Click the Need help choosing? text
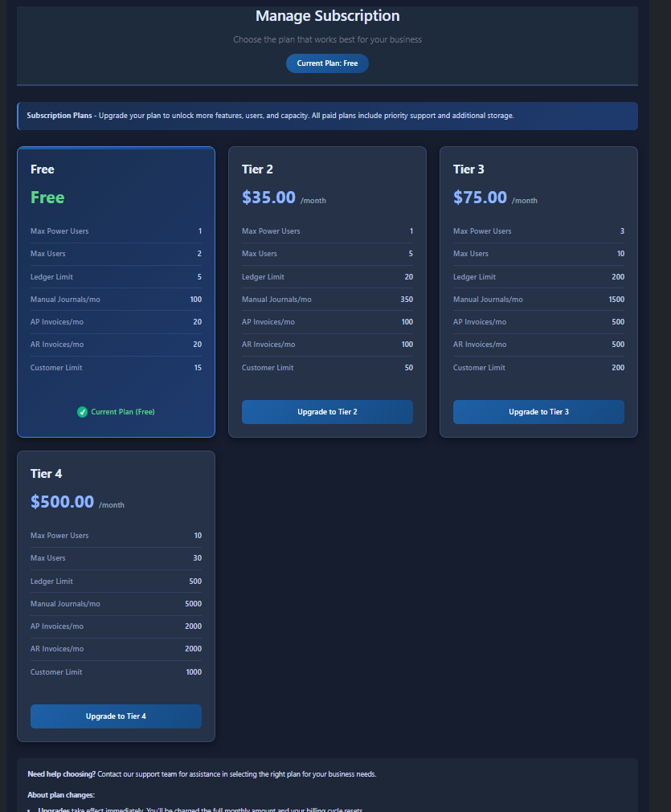Screen dimensions: 671x812 [x=62, y=774]
